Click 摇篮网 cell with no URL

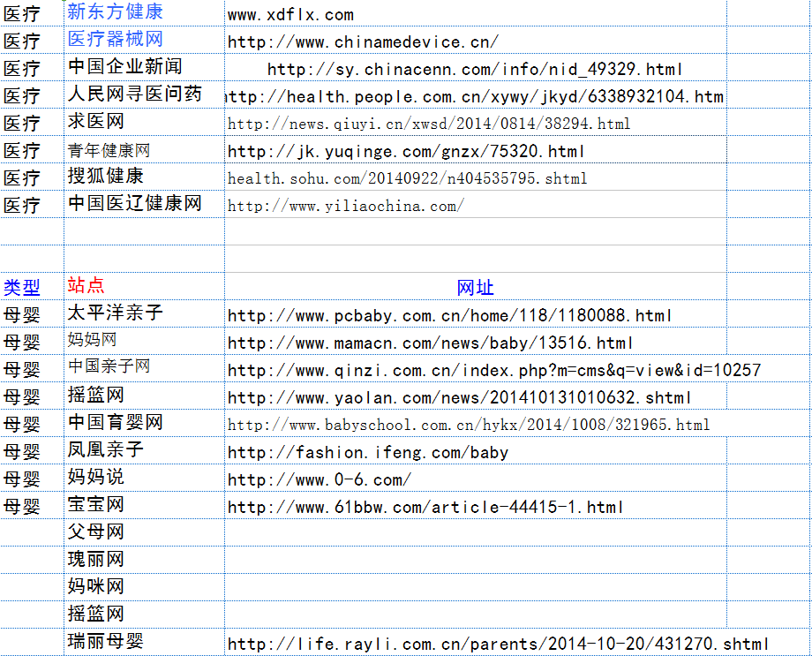(x=144, y=615)
